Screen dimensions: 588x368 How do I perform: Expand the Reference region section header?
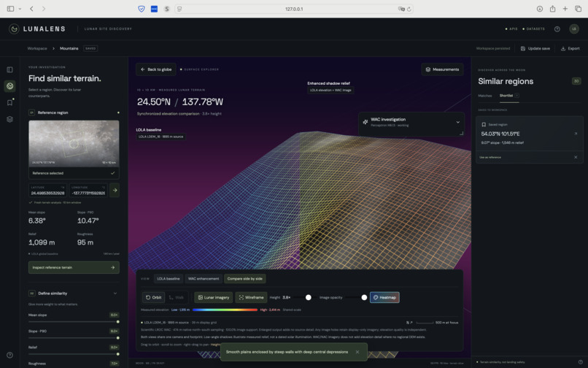coord(74,112)
